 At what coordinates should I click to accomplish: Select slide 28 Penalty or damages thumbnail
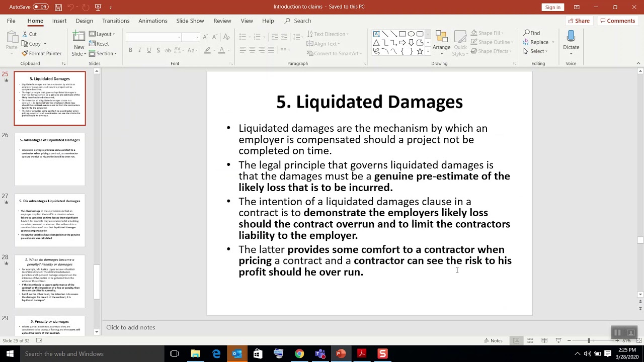click(x=50, y=282)
